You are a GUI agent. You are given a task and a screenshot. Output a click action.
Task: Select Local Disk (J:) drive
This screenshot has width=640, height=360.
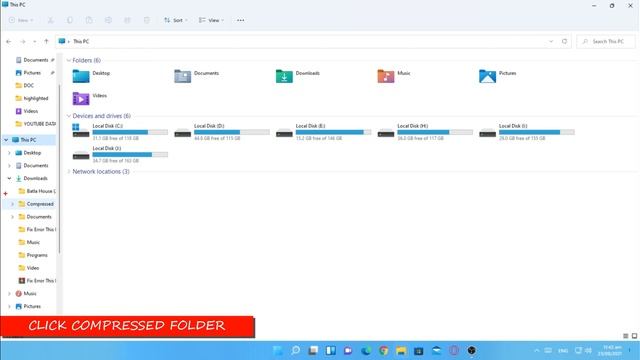click(x=120, y=154)
